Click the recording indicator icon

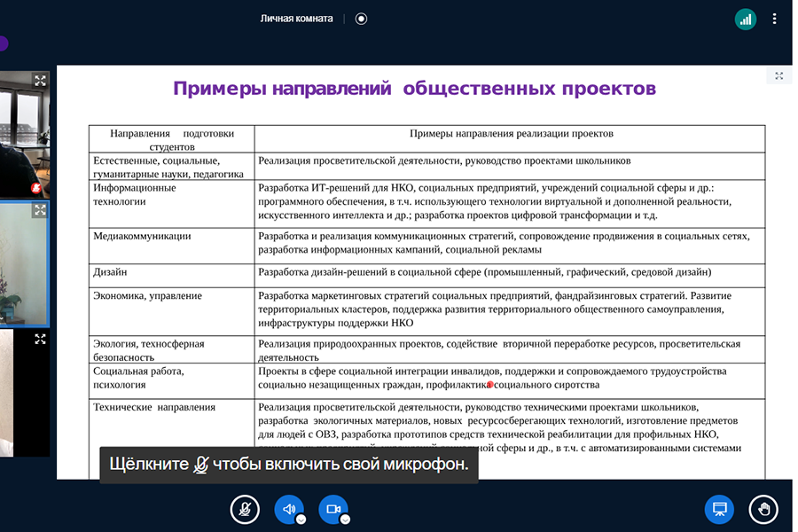click(361, 19)
